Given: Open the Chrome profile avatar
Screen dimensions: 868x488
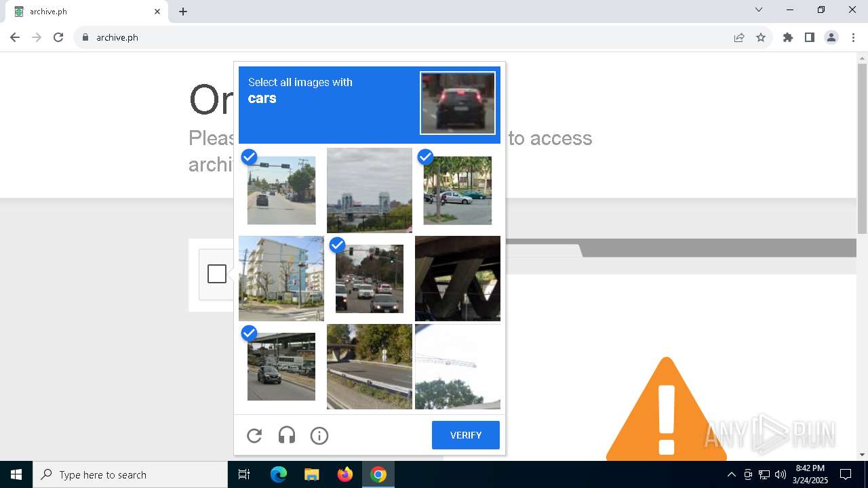Looking at the screenshot, I should [x=831, y=37].
